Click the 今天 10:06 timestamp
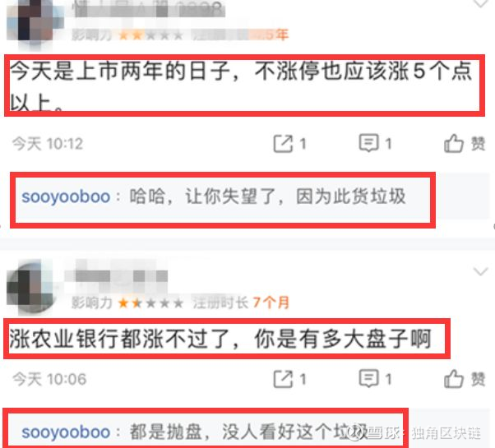The width and height of the screenshot is (495, 448). 49,379
